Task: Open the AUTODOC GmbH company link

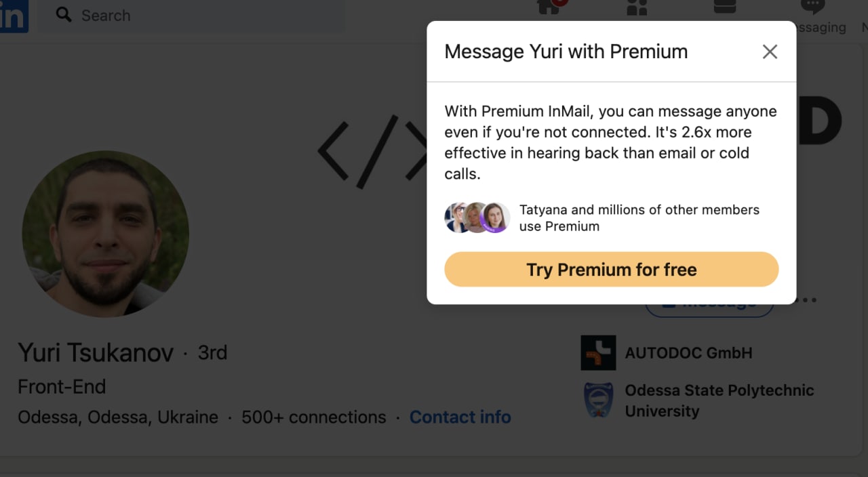Action: point(688,353)
